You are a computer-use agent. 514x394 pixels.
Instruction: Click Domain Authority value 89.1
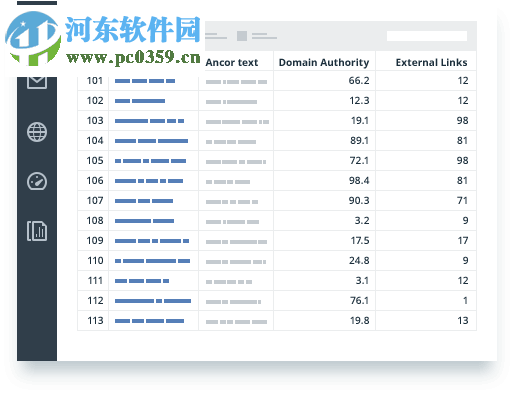[x=359, y=141]
